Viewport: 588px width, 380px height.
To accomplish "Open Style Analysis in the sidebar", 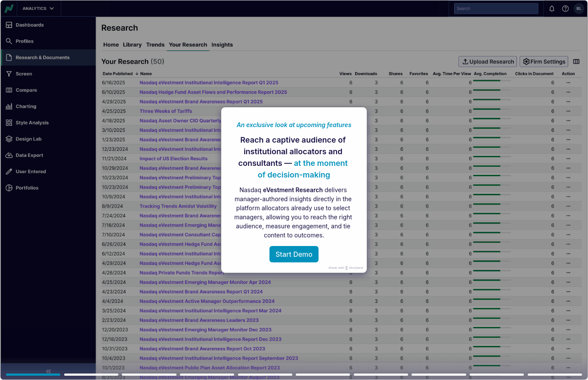I will click(48, 123).
